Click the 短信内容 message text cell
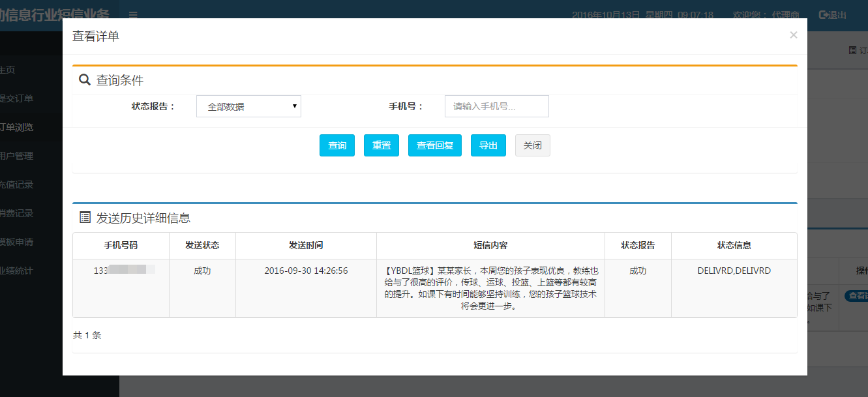Screen dimensions: 868x397 490,288
